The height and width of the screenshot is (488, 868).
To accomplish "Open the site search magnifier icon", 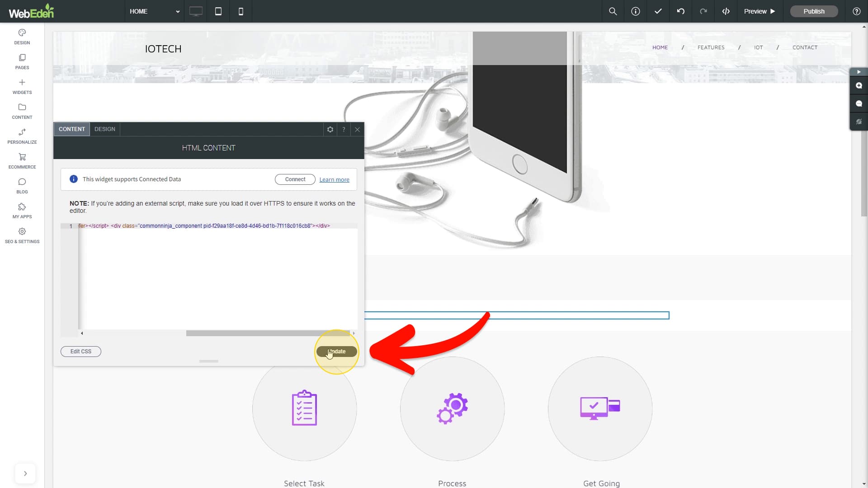I will point(613,11).
